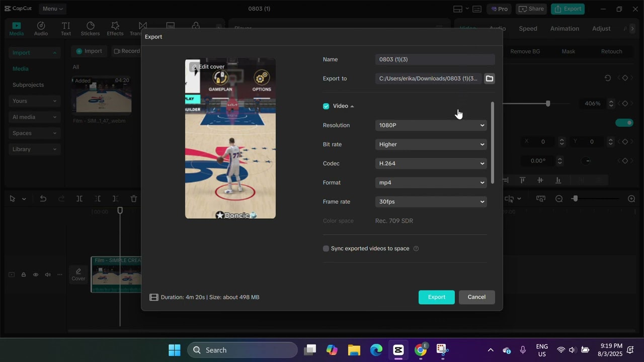
Task: Open the Effects panel in the CapCut toolbar
Action: [115, 29]
